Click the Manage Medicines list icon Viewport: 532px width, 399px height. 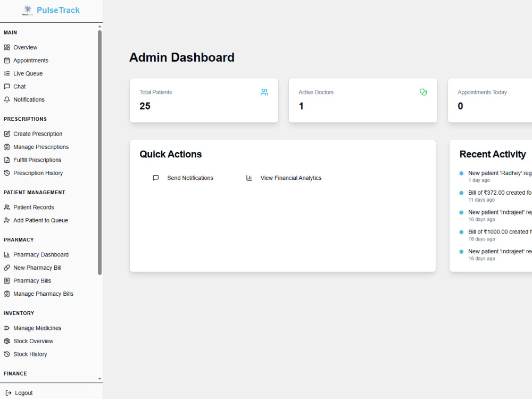coord(7,328)
